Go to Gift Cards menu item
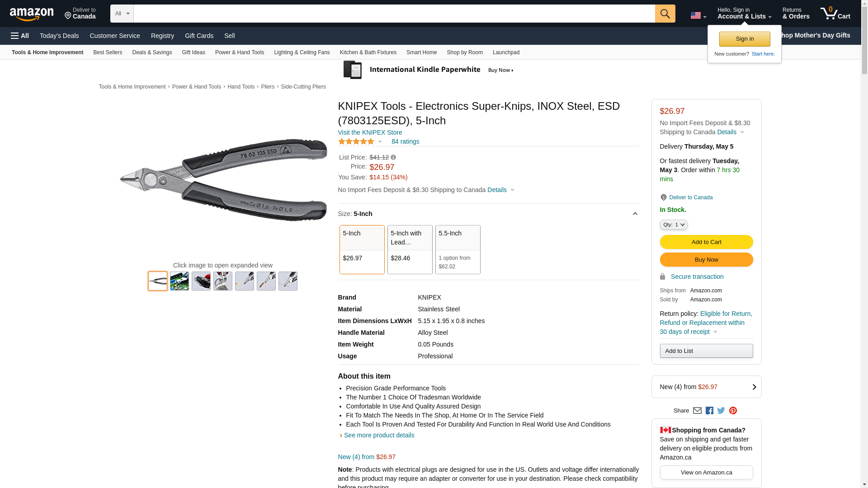This screenshot has height=488, width=868. pyautogui.click(x=199, y=36)
